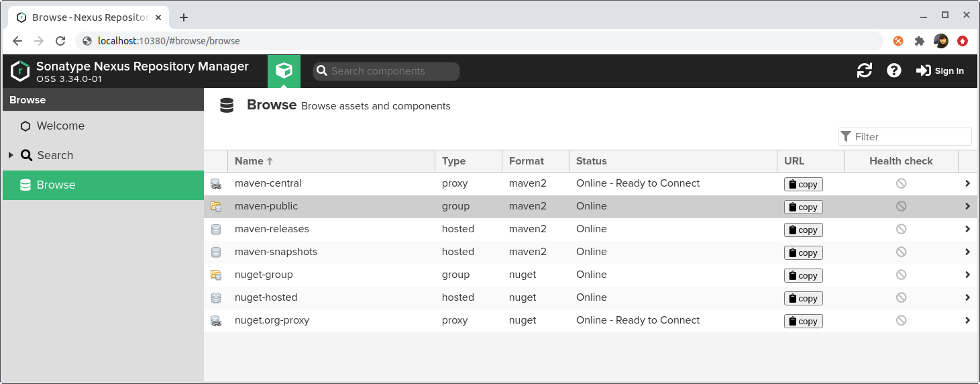Expand the Search tree arrow

(x=11, y=155)
